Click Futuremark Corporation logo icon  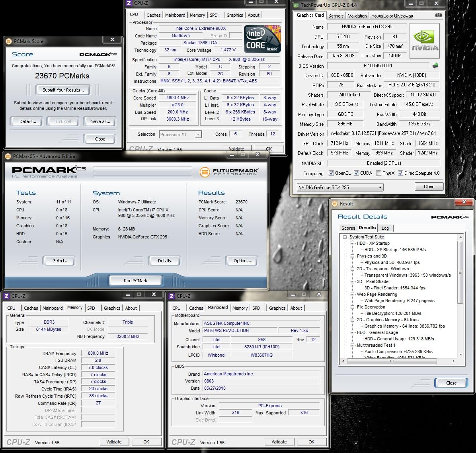click(205, 172)
